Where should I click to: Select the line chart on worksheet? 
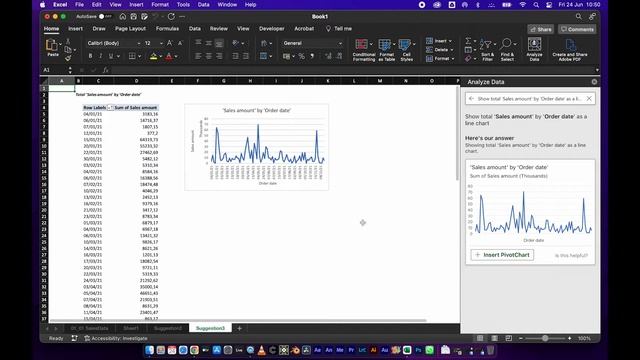click(256, 147)
